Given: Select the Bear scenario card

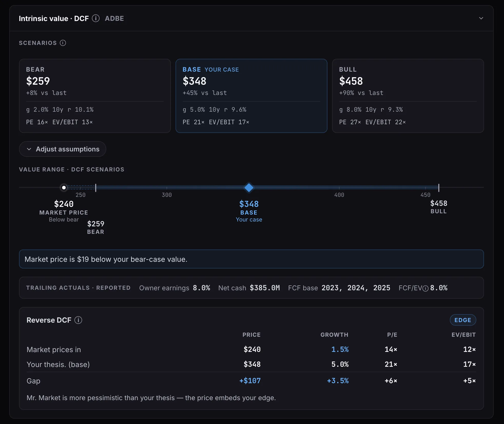Looking at the screenshot, I should 95,96.
